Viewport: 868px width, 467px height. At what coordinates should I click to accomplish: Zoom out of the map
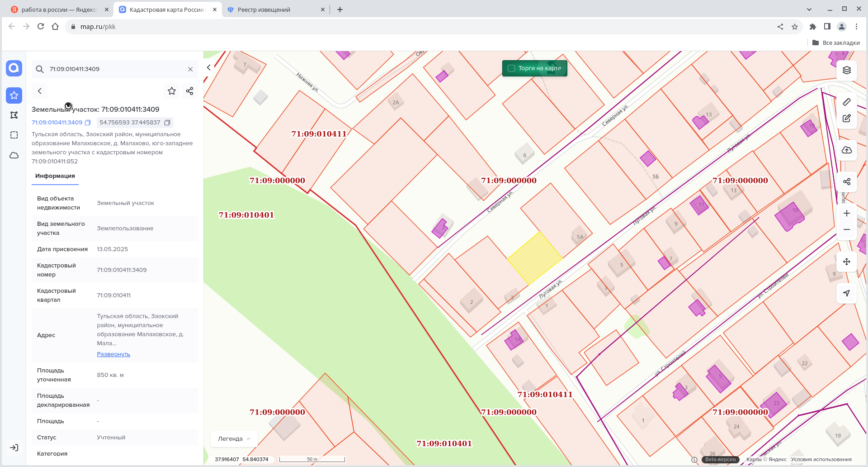tap(847, 230)
